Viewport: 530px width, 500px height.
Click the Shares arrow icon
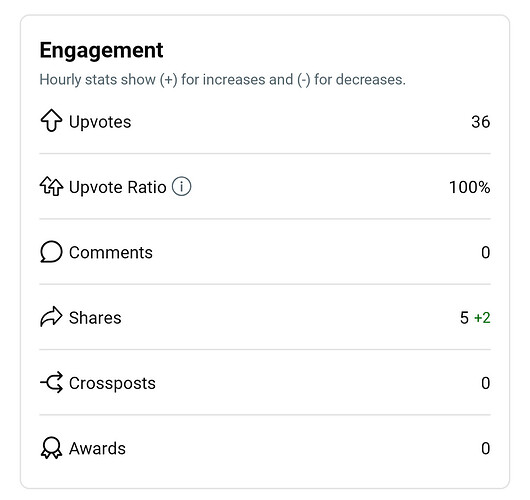pyautogui.click(x=51, y=317)
